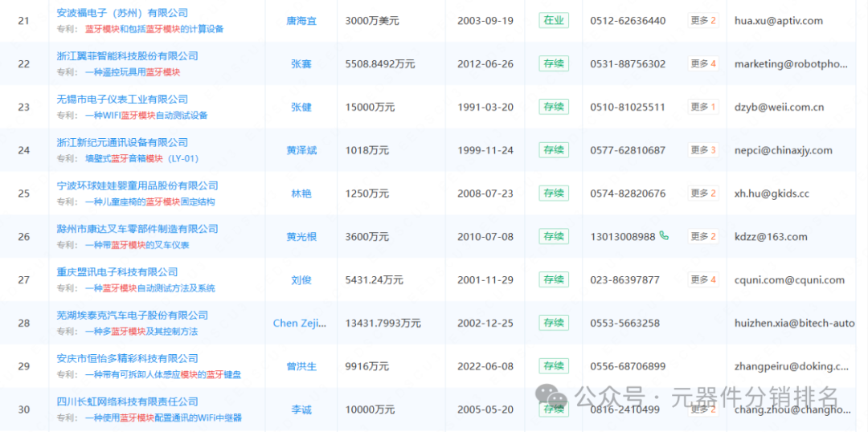Select row number 25
This screenshot has width=868, height=432.
pos(24,193)
